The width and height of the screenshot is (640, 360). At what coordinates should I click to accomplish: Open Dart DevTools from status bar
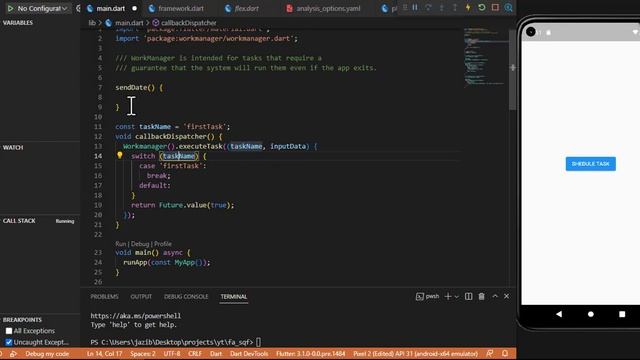pyautogui.click(x=249, y=353)
